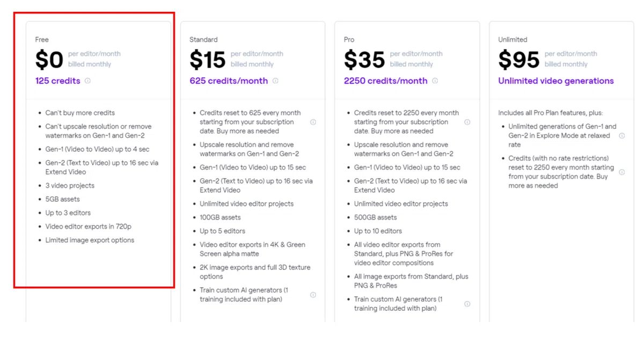This screenshot has height=351, width=644.
Task: Show info for Pro plan custom AI generators
Action: pos(467,304)
